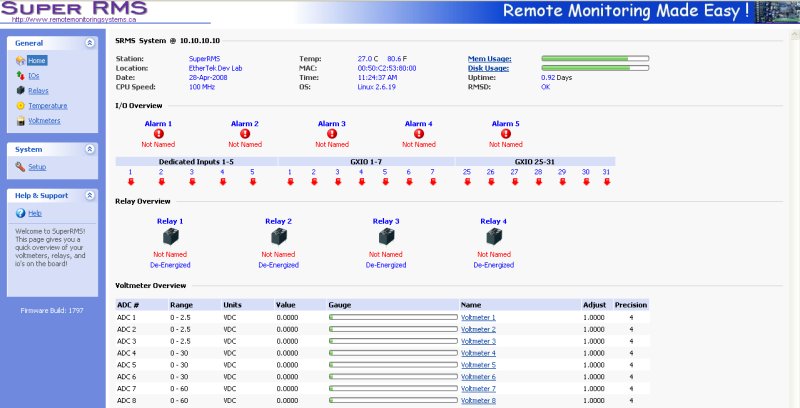
Task: Collapse the System sidebar panel
Action: 90,149
